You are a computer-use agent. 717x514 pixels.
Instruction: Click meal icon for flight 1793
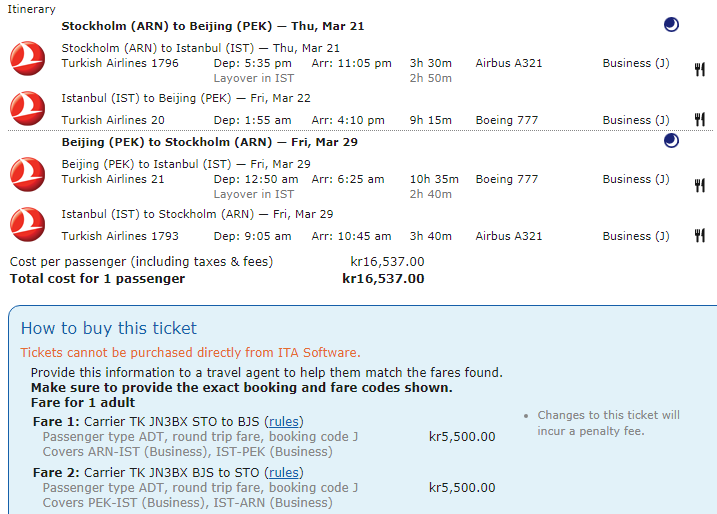click(700, 236)
